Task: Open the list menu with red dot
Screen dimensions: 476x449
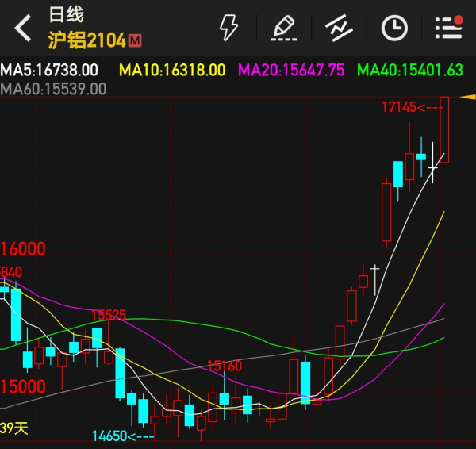Action: tap(449, 27)
